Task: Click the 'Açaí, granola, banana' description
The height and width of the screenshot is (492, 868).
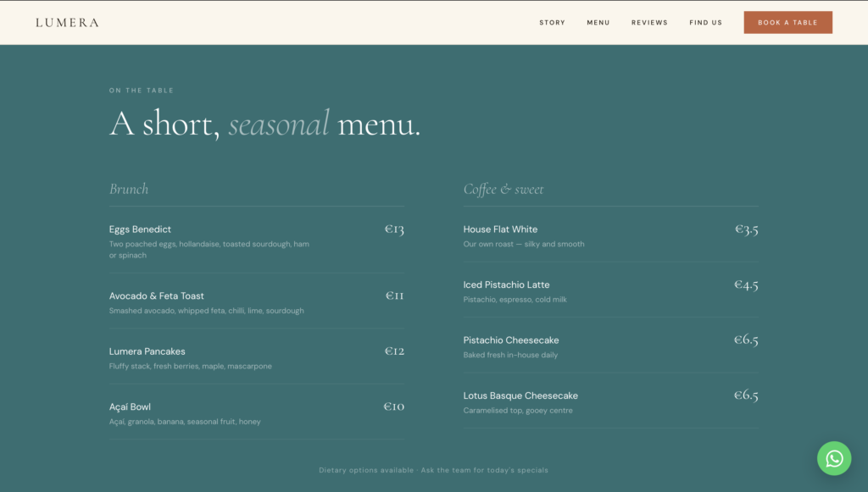Action: pos(185,422)
